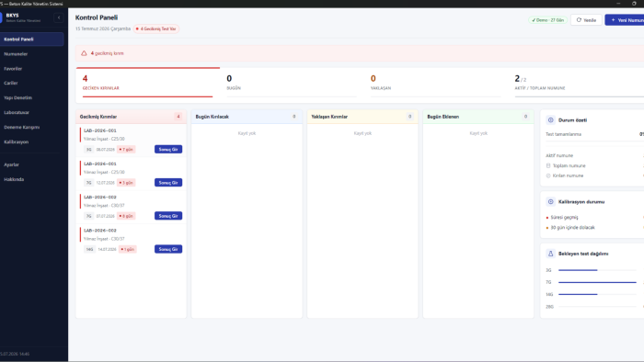Collapse the sidebar with the chevron button

click(x=59, y=17)
